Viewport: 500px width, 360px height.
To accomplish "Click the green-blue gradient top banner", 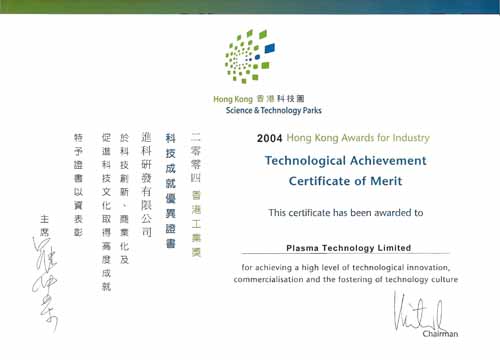I will [250, 7].
